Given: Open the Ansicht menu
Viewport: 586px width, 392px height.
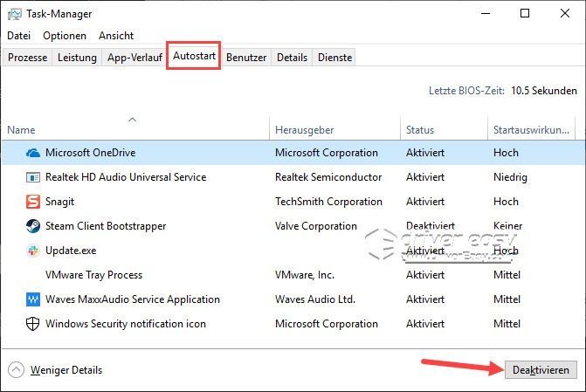Looking at the screenshot, I should coord(116,36).
